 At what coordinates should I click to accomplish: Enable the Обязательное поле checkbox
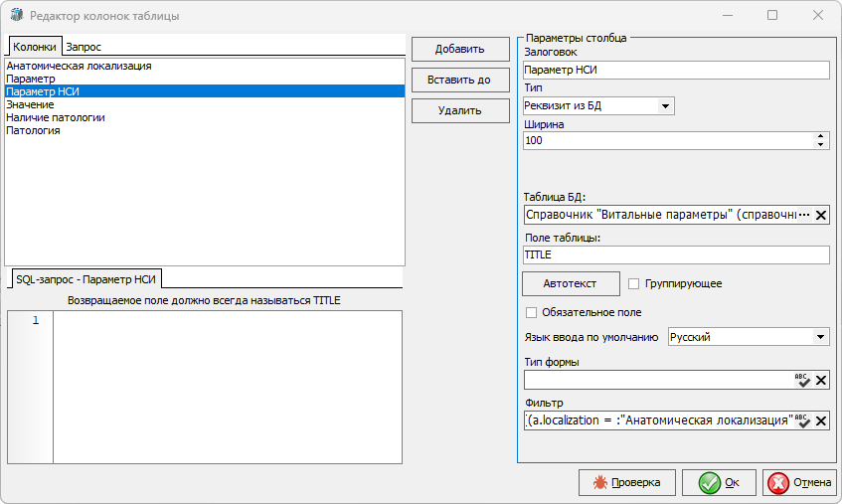tap(531, 312)
